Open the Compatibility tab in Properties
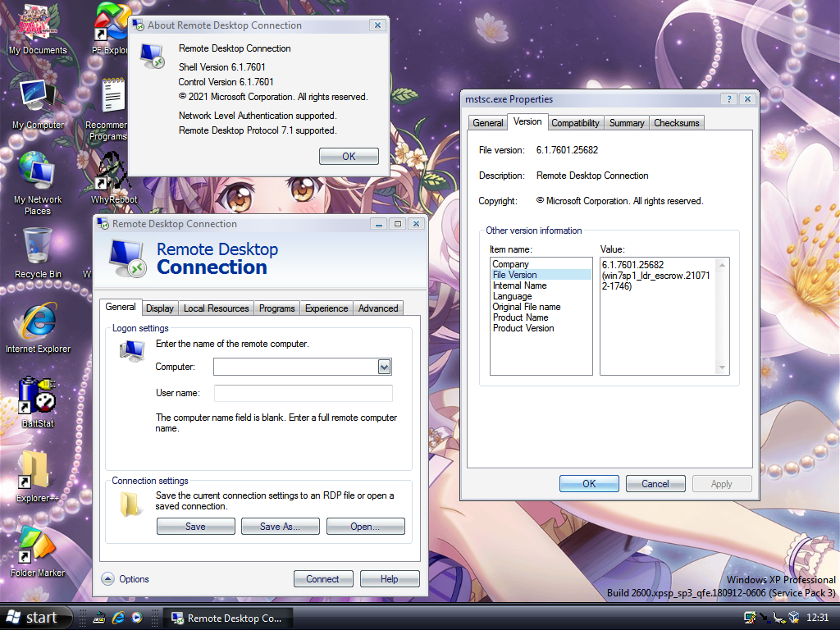This screenshot has width=840, height=630. (575, 123)
